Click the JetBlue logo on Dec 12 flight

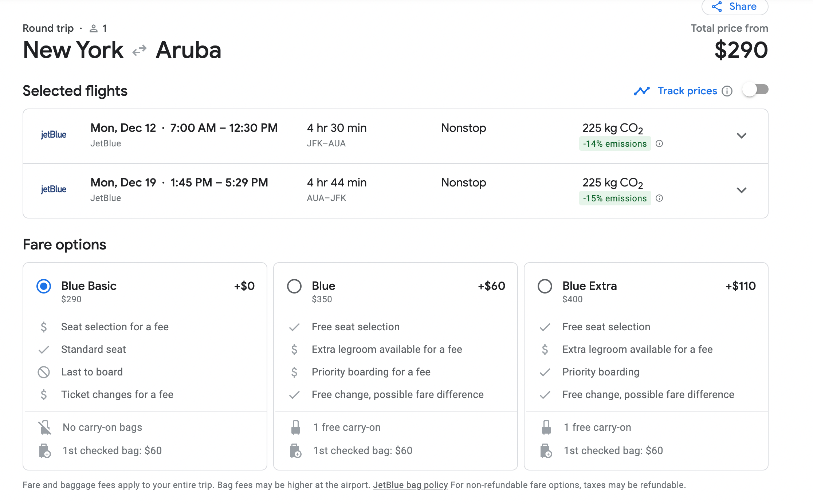(54, 135)
